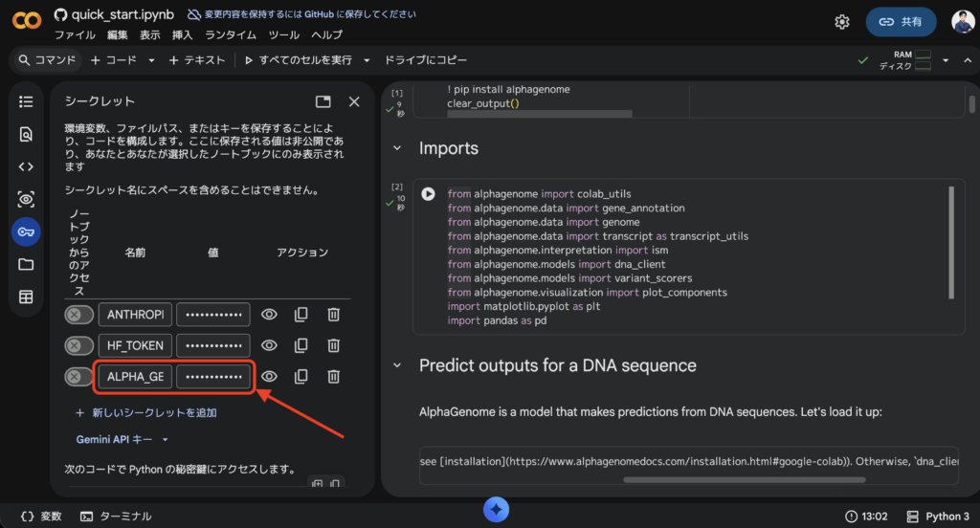Viewport: 980px width, 528px height.
Task: Open the files folder sidebar icon
Action: 26,264
